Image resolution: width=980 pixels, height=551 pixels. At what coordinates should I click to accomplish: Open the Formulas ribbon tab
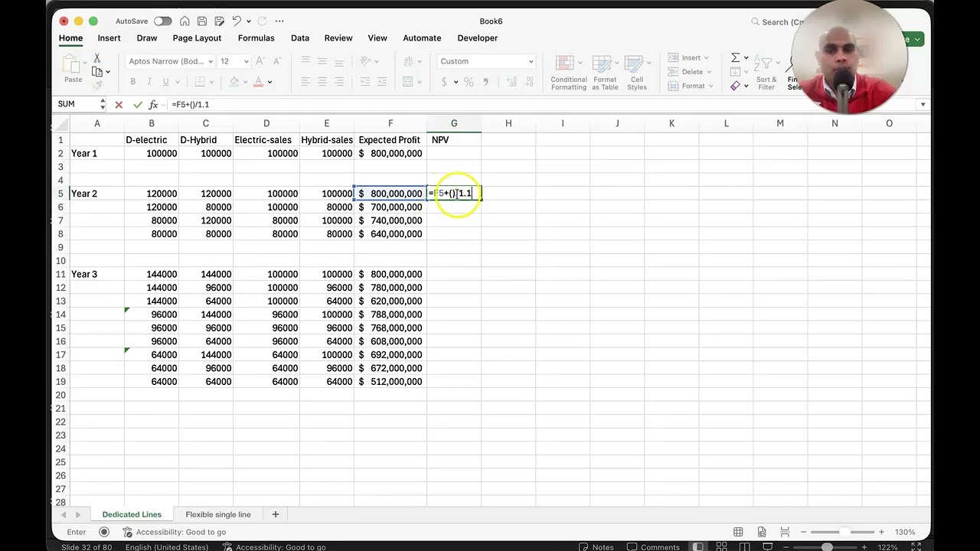[x=256, y=38]
